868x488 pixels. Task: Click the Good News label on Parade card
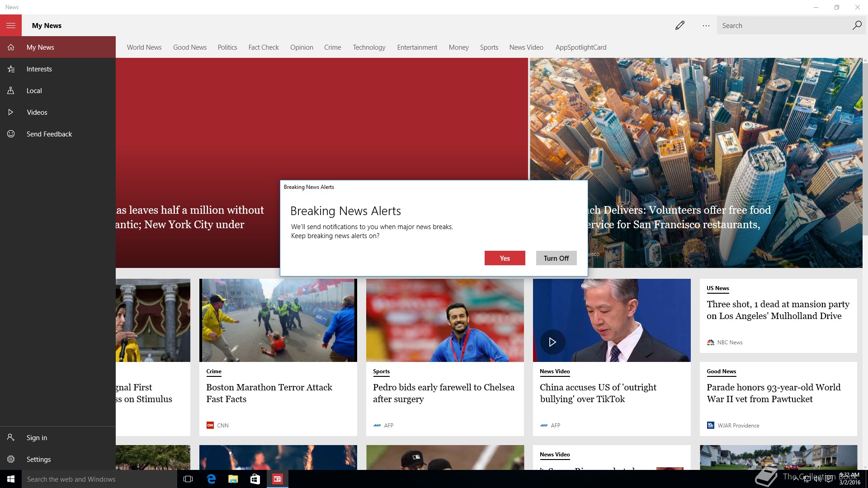[x=722, y=371]
